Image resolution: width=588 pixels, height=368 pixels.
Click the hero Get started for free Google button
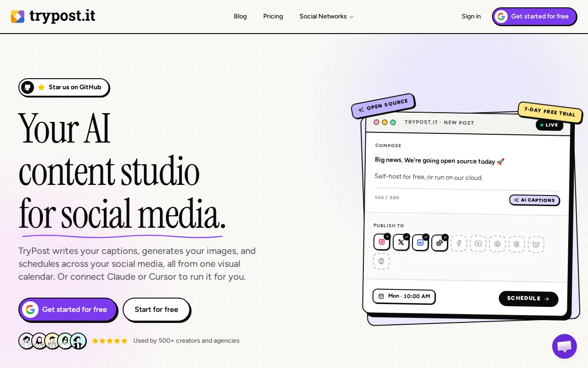tap(68, 310)
